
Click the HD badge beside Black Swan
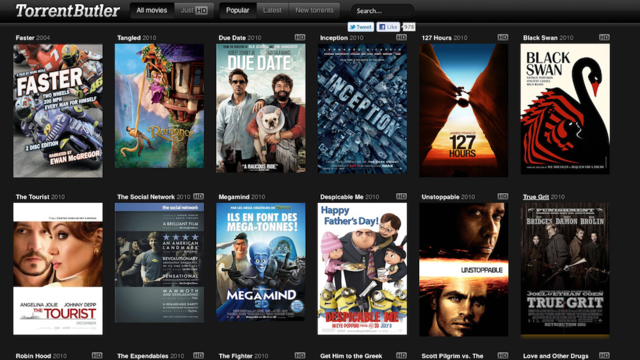pyautogui.click(x=604, y=37)
